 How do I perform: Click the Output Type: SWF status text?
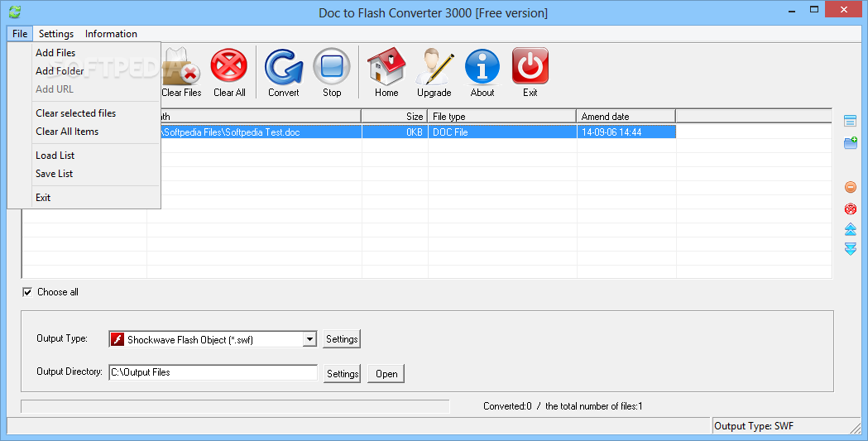[x=754, y=426]
